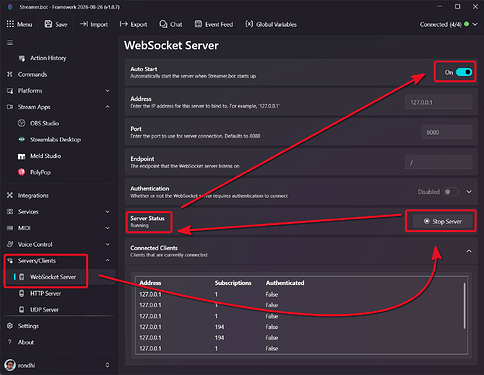Open the Event Feed icon

(198, 24)
